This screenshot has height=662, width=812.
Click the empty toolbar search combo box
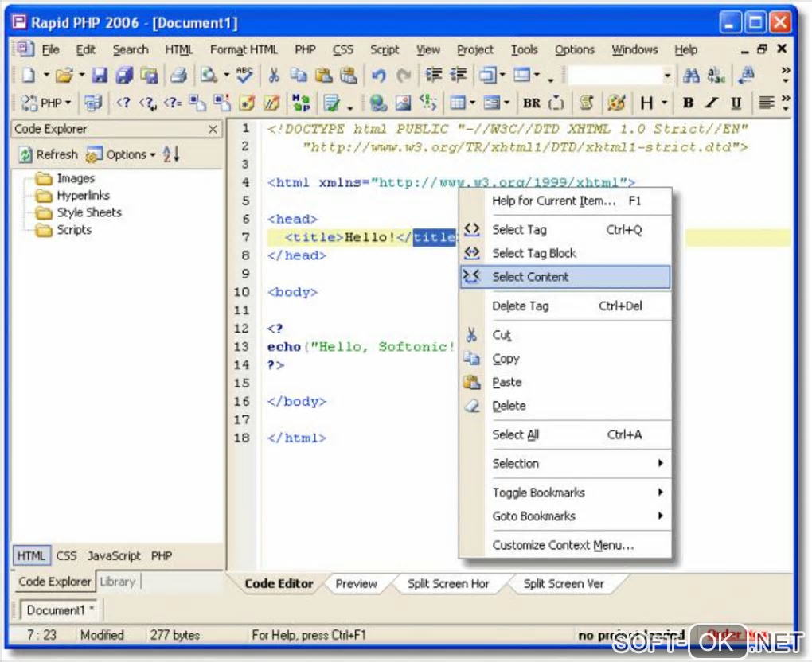coord(615,76)
